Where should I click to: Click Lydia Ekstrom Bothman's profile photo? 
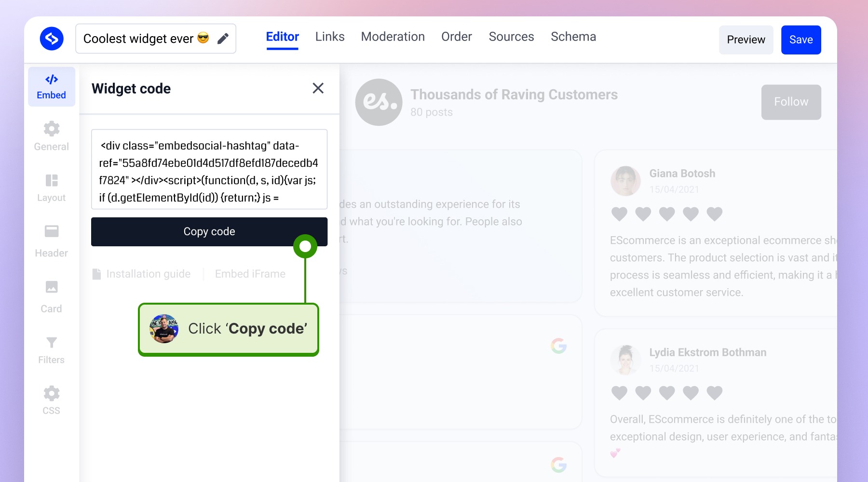coord(625,360)
